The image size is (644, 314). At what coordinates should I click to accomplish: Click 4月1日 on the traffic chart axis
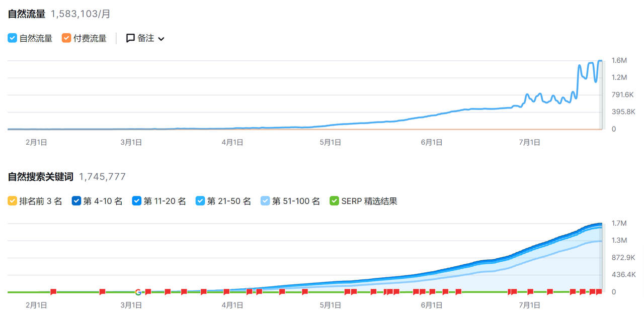pyautogui.click(x=232, y=143)
